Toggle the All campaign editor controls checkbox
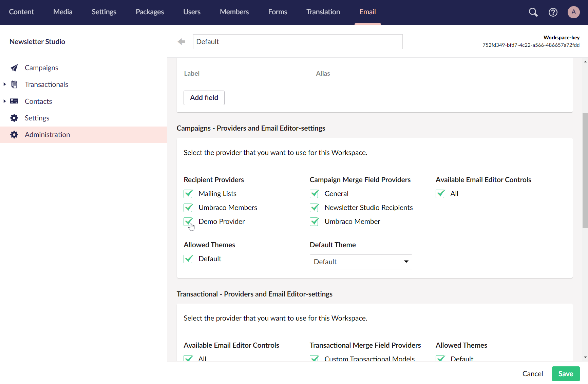Viewport: 588px width, 384px height. [x=440, y=194]
